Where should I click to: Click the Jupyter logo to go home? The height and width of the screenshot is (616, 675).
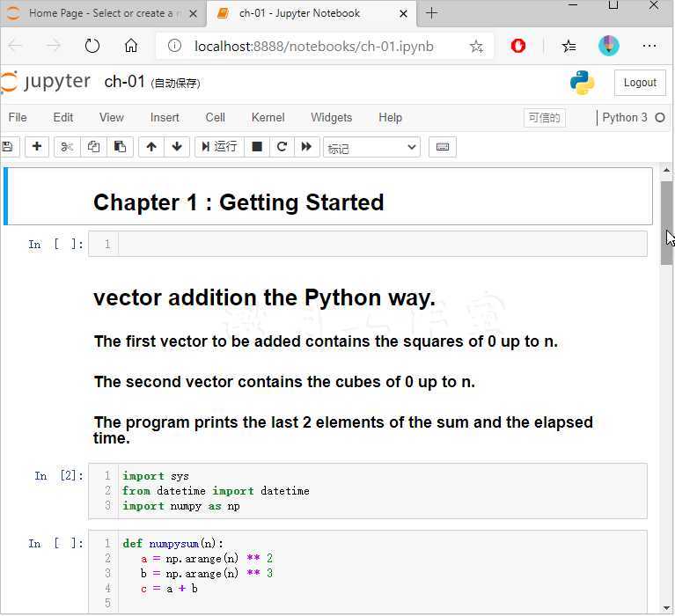[x=46, y=81]
